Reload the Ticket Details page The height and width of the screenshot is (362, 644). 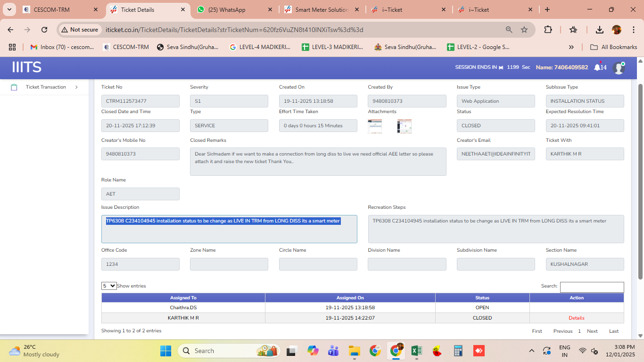point(44,30)
